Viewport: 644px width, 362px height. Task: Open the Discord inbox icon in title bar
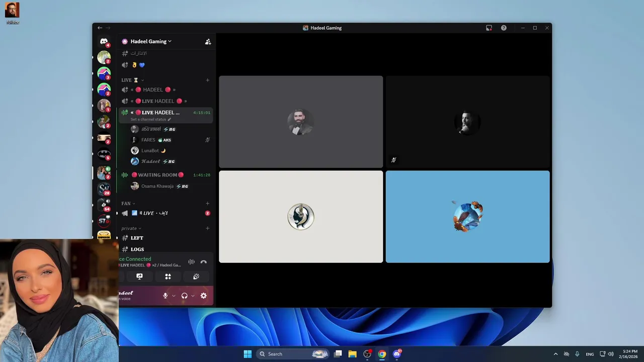point(489,28)
